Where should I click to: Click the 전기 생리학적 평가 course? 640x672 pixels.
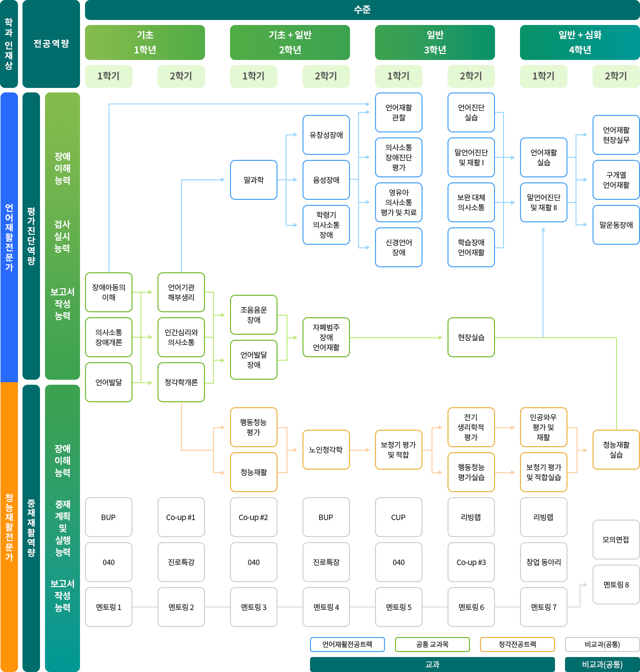coord(471,427)
